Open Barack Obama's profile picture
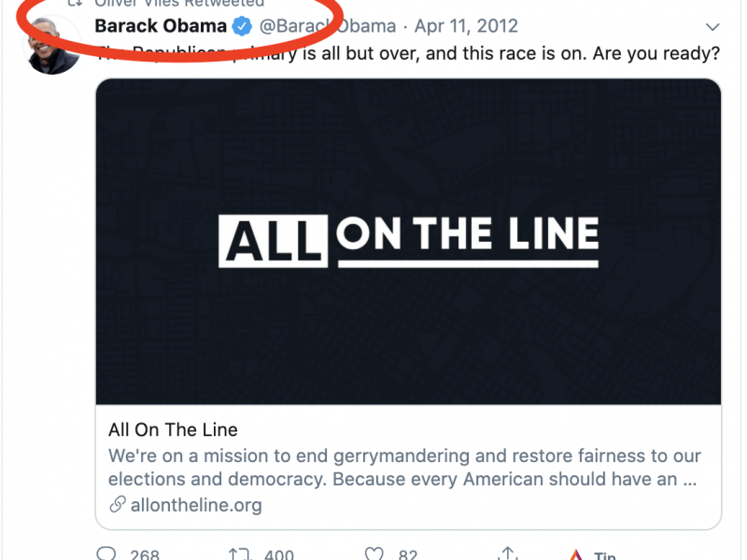This screenshot has width=747, height=560. point(52,45)
